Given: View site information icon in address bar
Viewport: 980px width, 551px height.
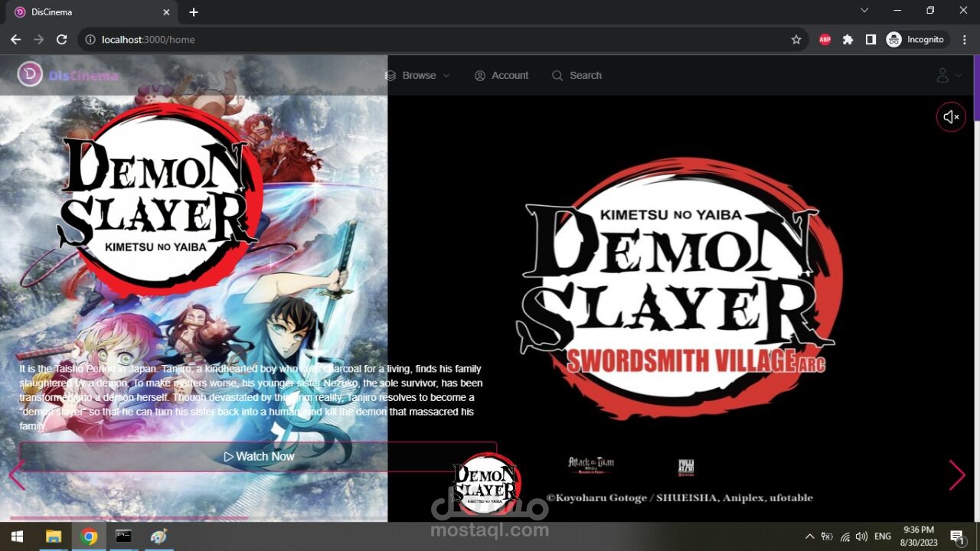Looking at the screenshot, I should pos(90,39).
